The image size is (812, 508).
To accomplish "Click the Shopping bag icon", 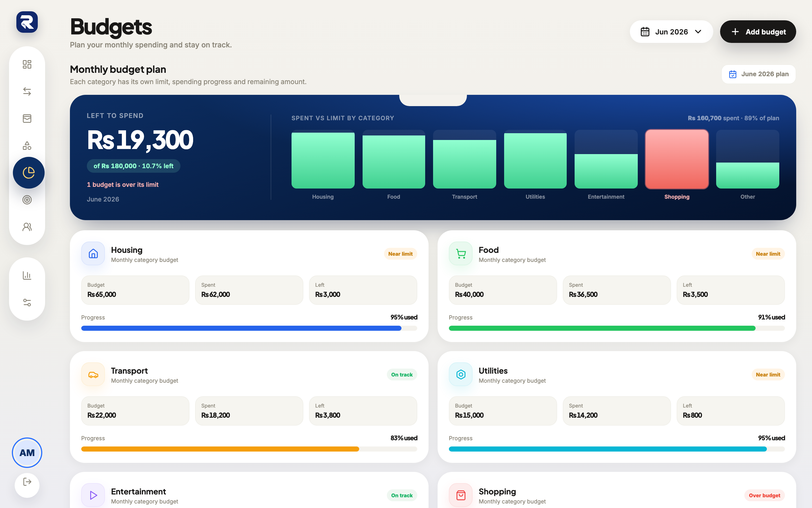I will coord(461,495).
